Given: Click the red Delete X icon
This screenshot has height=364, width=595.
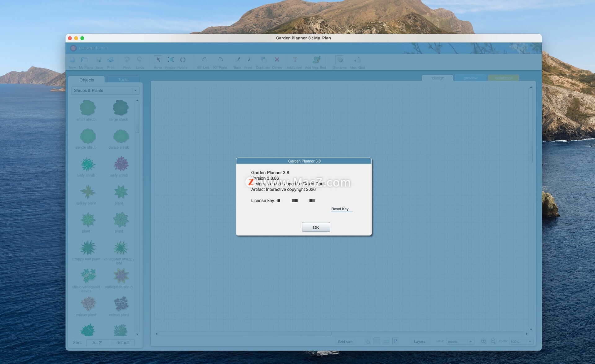Looking at the screenshot, I should pos(277,59).
